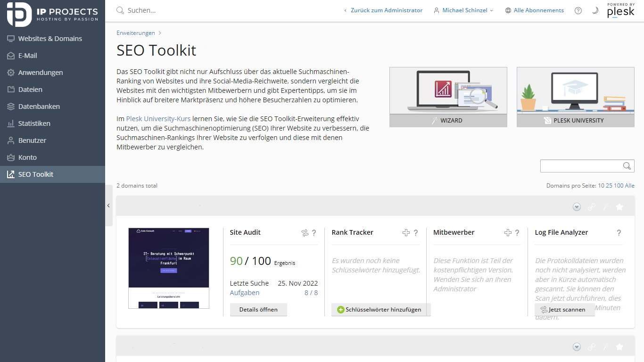Click the link icon in the domain header
Viewport: 644px width, 362px height.
pos(591,206)
